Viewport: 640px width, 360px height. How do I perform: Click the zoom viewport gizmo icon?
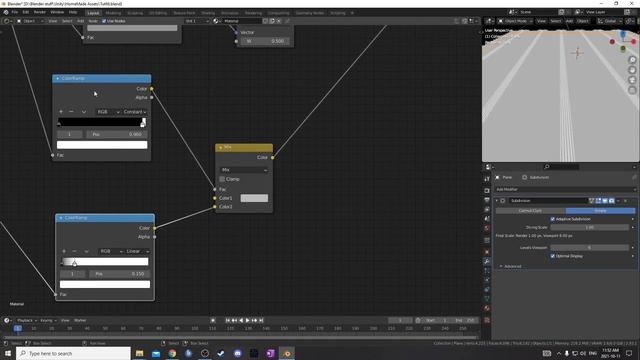[x=632, y=60]
